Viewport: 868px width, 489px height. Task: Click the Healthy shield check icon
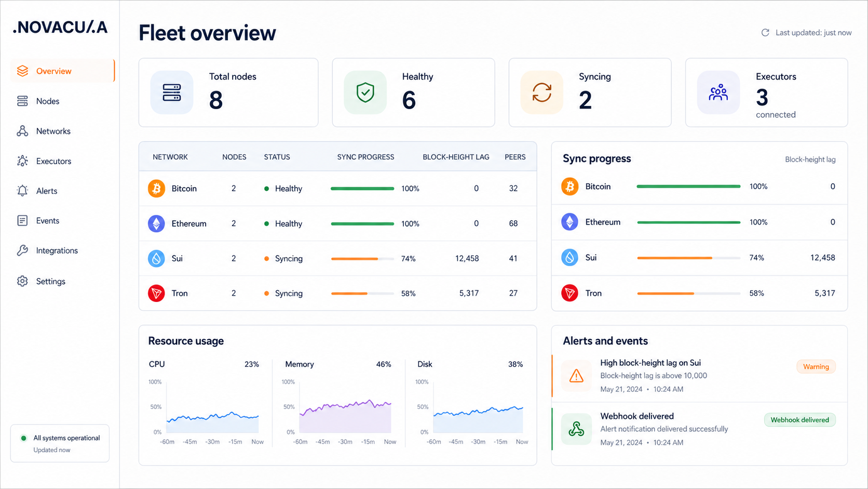(365, 92)
